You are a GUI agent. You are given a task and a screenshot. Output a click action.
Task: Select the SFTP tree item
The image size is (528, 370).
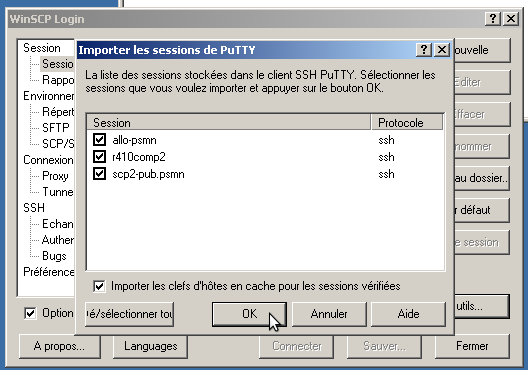[x=56, y=128]
